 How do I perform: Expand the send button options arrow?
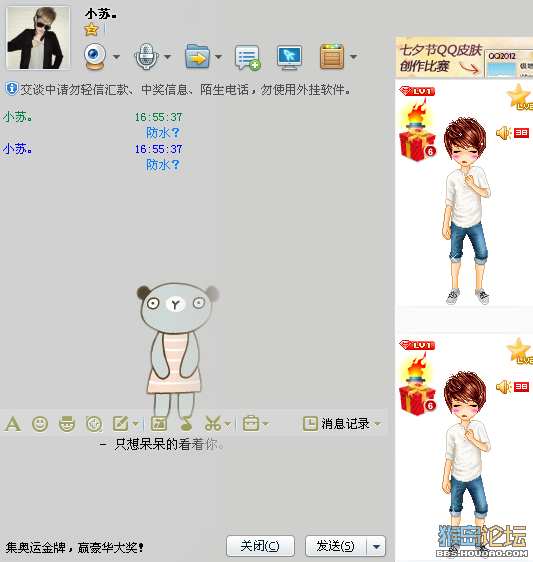click(x=376, y=547)
